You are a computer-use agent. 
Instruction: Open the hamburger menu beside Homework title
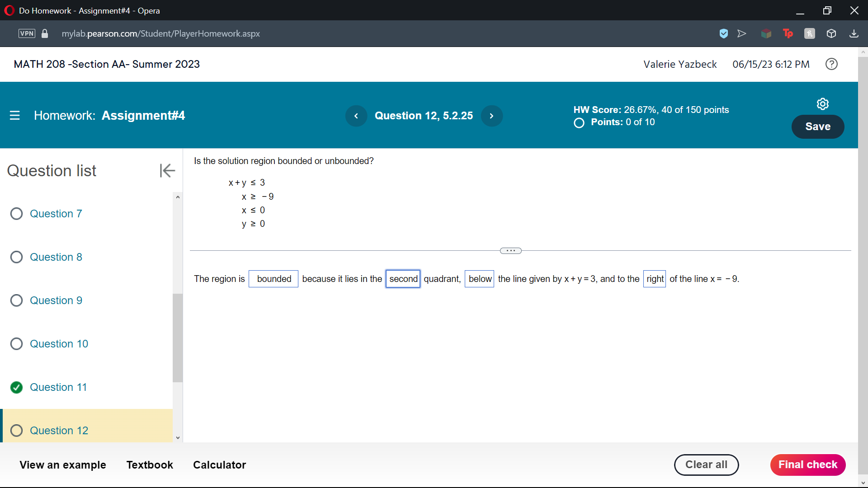(x=15, y=116)
